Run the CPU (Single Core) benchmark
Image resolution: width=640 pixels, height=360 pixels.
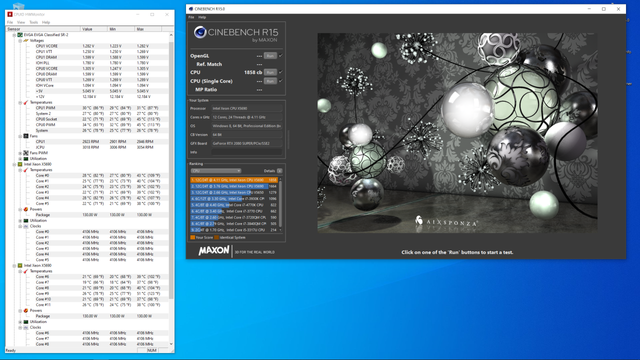click(x=270, y=81)
